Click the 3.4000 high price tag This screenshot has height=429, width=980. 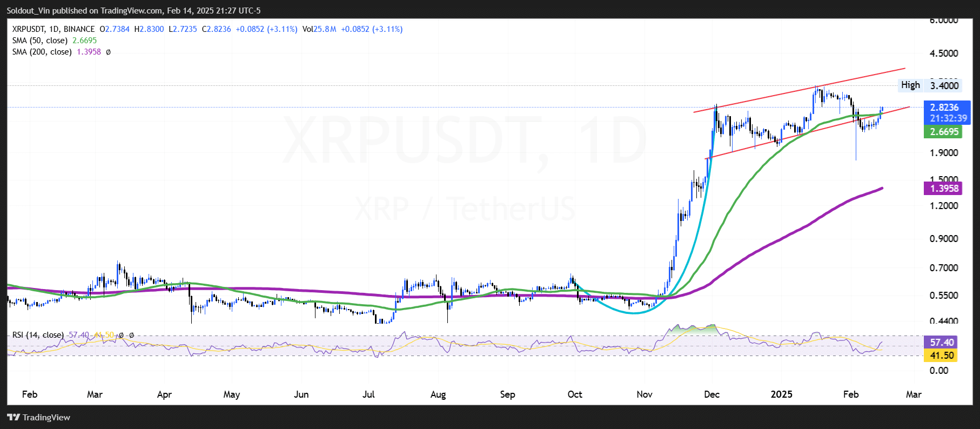[x=944, y=85]
